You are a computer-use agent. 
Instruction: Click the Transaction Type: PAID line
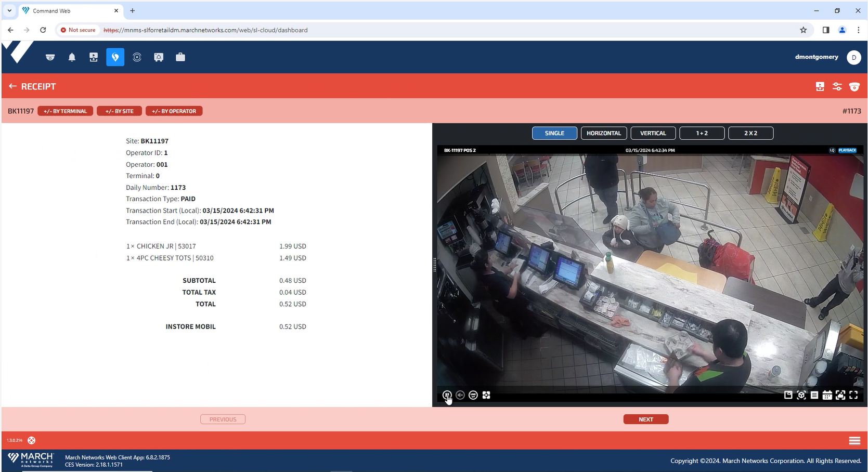pyautogui.click(x=161, y=199)
